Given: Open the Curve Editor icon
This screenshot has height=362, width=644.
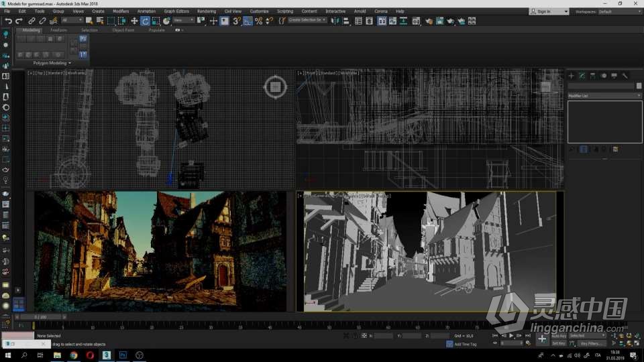Looking at the screenshot, I should (x=393, y=21).
